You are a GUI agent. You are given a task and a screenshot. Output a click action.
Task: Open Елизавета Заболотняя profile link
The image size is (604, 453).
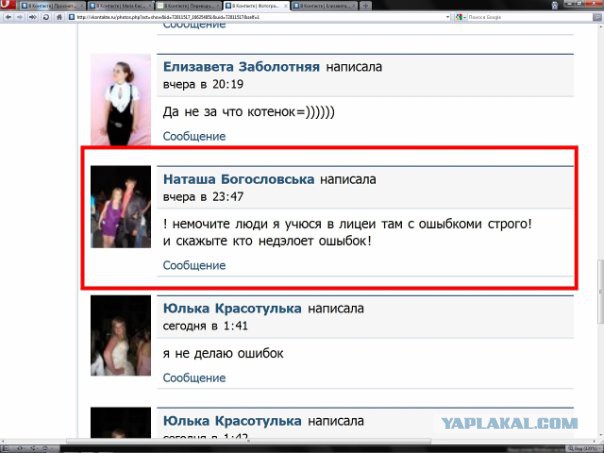pos(241,67)
